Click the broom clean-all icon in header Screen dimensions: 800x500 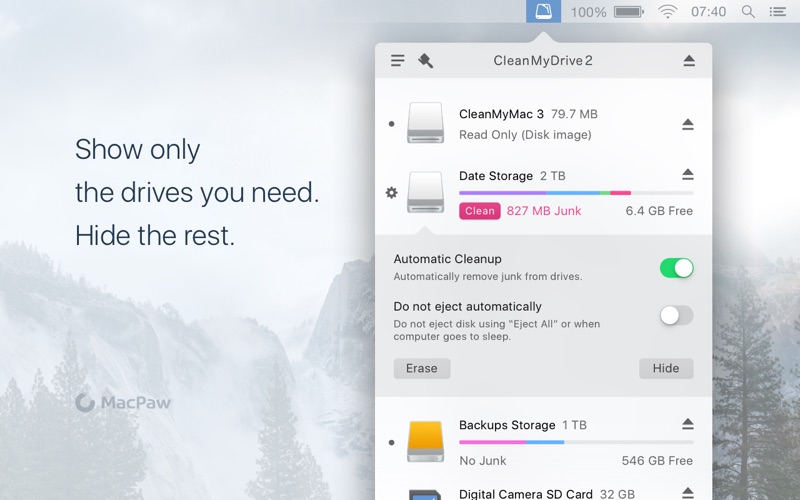[426, 61]
